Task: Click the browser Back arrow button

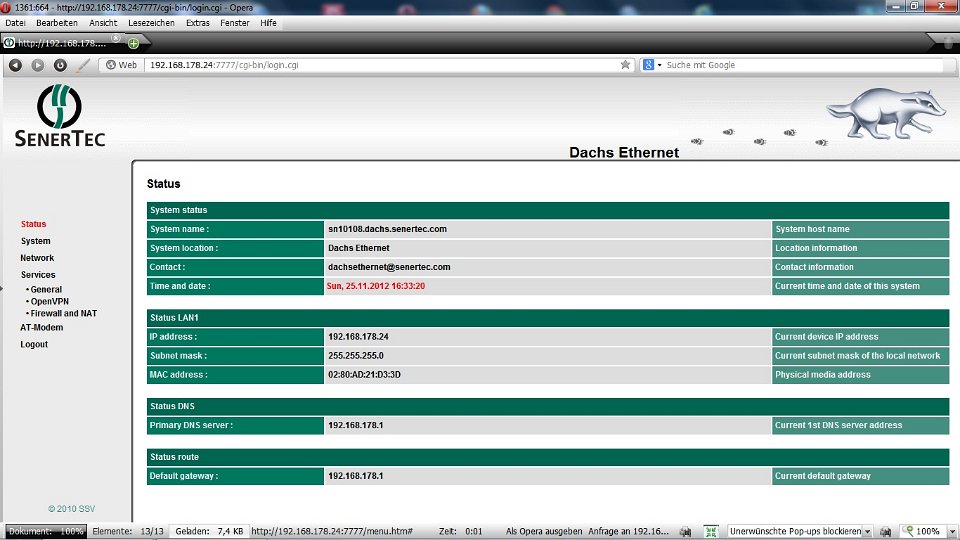Action: 15,65
